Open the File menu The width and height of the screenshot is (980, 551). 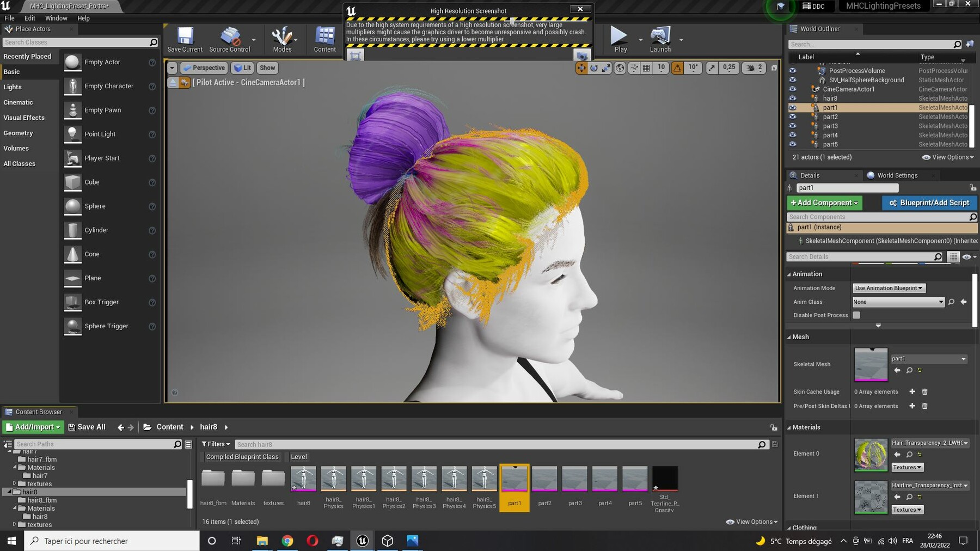9,18
